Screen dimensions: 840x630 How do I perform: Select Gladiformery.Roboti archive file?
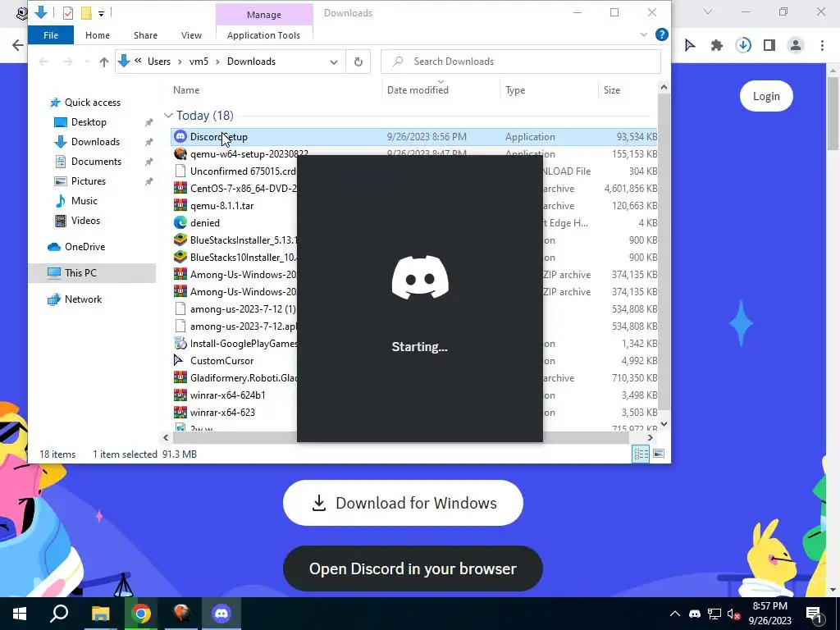pyautogui.click(x=413, y=377)
